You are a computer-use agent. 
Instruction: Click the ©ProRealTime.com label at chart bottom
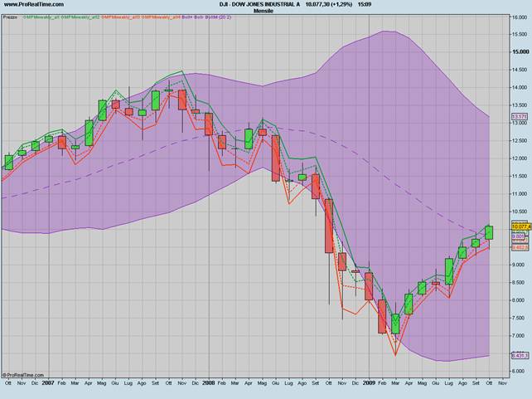point(23,375)
